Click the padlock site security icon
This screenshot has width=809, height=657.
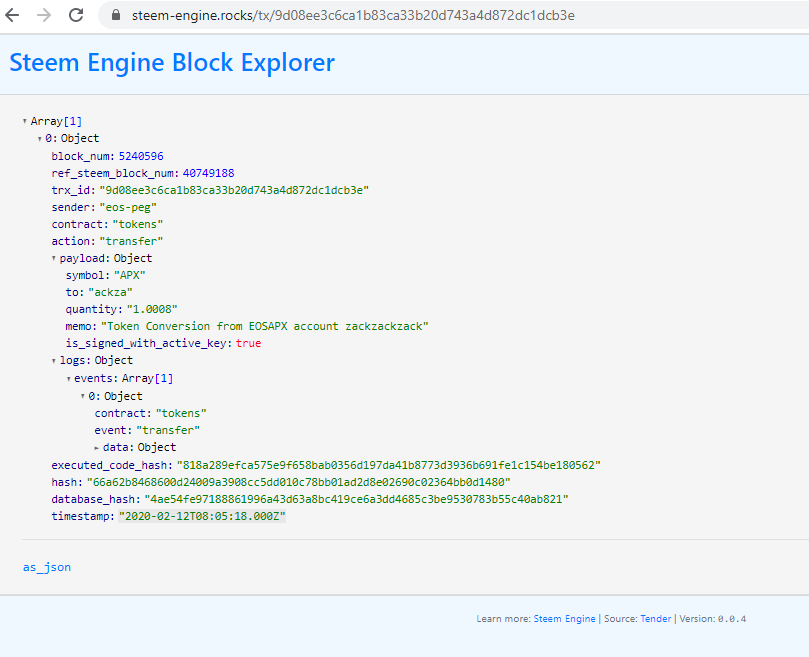116,15
